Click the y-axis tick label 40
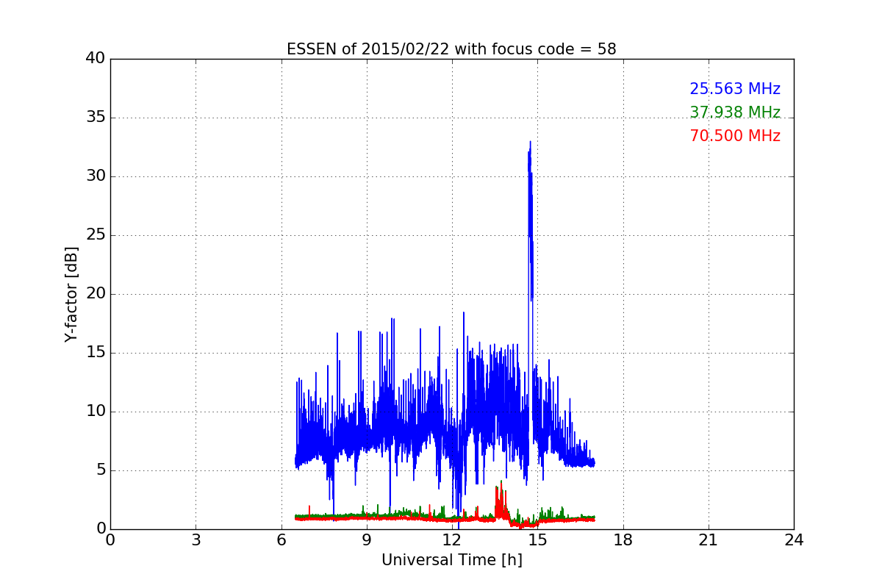Viewport: 882px width, 588px height. coord(96,58)
